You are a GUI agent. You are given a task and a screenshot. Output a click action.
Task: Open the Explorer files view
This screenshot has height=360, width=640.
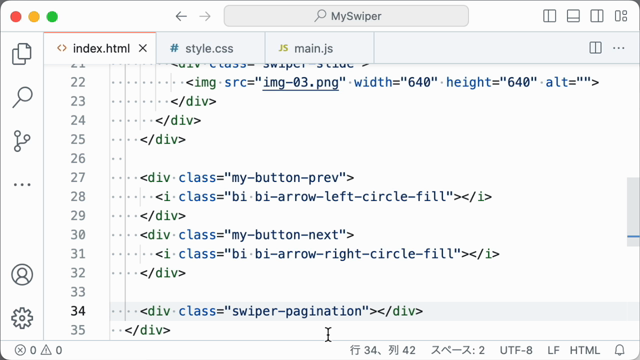tap(22, 54)
